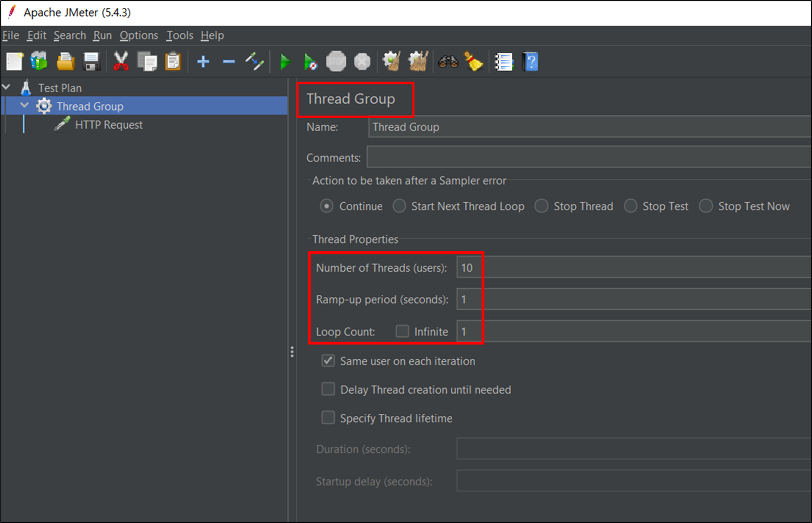This screenshot has height=523, width=812.
Task: Select Thread Group in the tree
Action: pos(90,106)
